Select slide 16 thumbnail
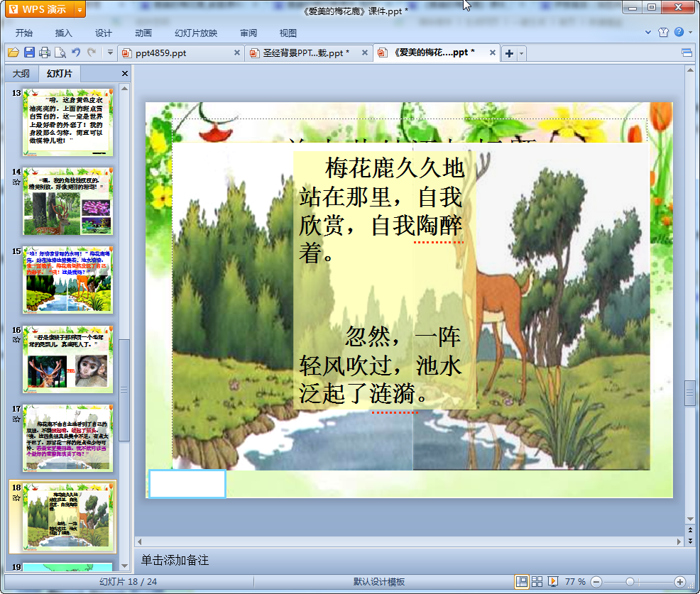 (68, 359)
